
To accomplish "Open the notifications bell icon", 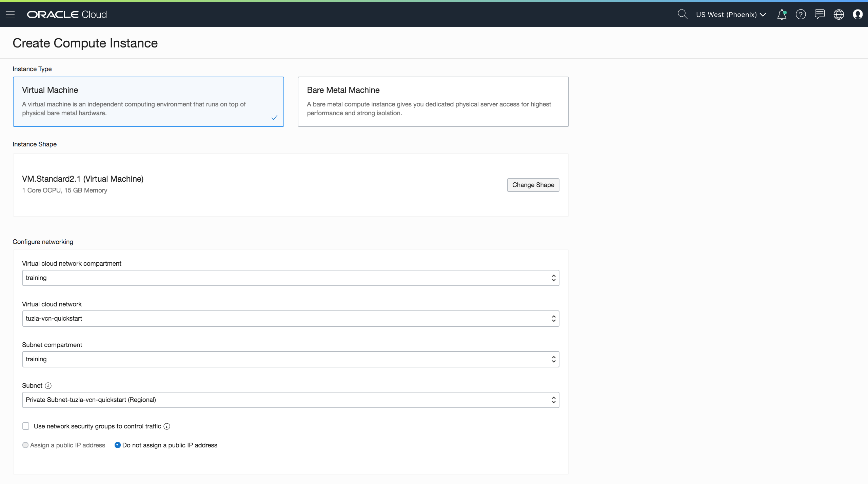I will [782, 14].
